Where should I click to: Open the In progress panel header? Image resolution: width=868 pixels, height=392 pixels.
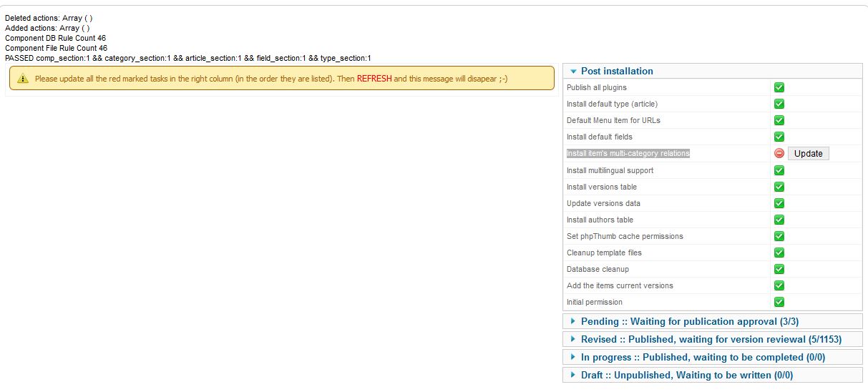[x=702, y=357]
